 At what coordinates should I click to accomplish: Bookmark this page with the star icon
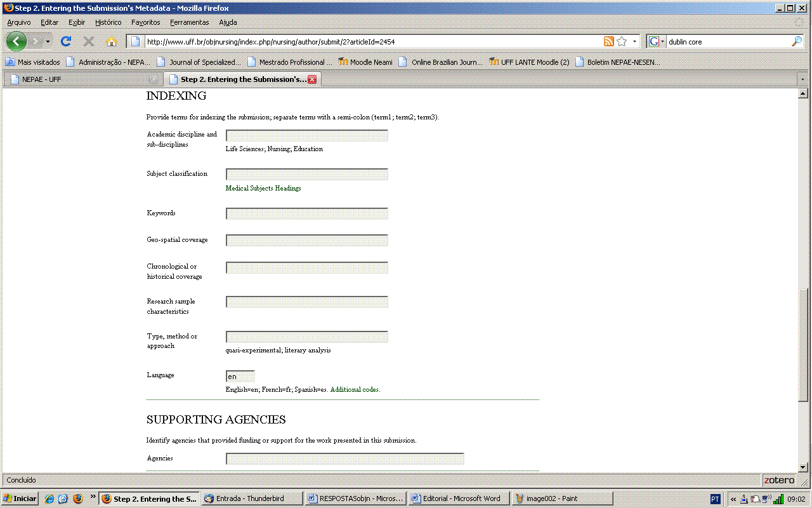(622, 41)
